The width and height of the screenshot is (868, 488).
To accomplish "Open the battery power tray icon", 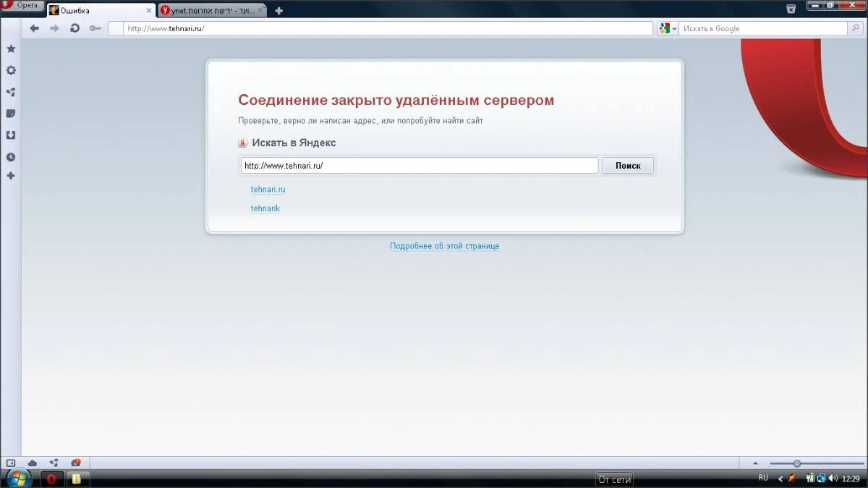I will [809, 478].
